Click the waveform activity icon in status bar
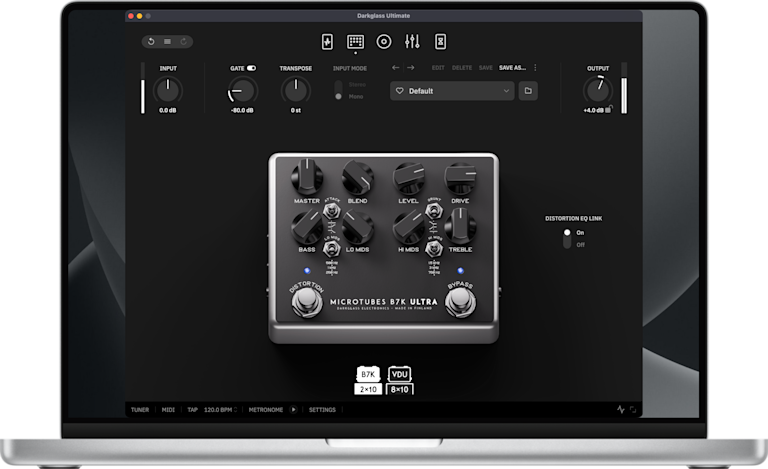The width and height of the screenshot is (768, 469). point(621,409)
